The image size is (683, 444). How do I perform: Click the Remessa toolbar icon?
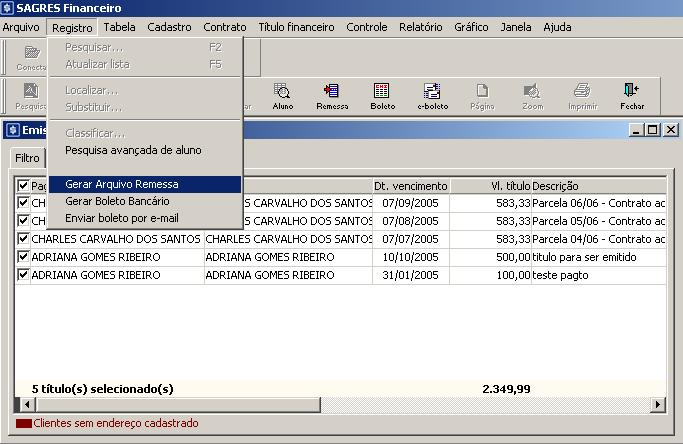point(332,96)
